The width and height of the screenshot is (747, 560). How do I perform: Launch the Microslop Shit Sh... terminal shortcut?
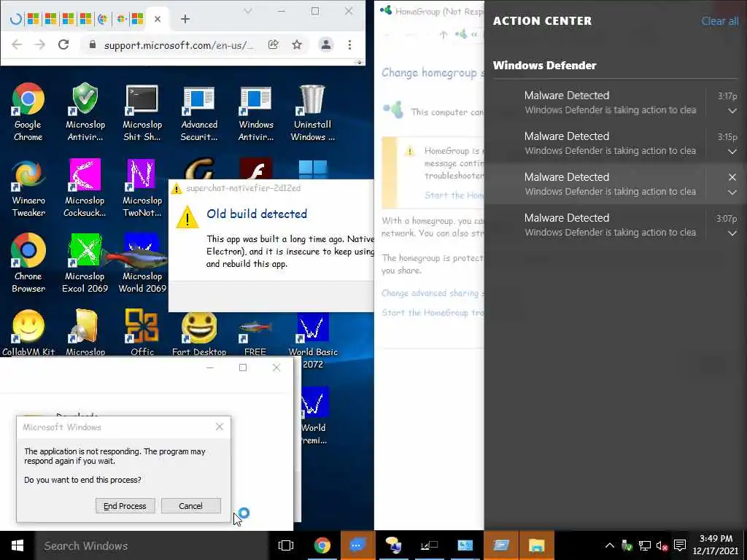click(x=142, y=112)
